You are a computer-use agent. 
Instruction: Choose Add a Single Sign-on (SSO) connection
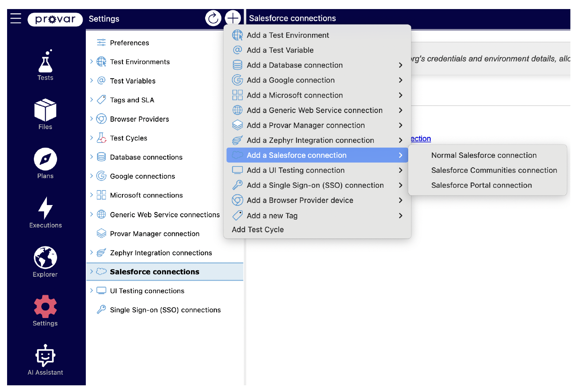[317, 185]
